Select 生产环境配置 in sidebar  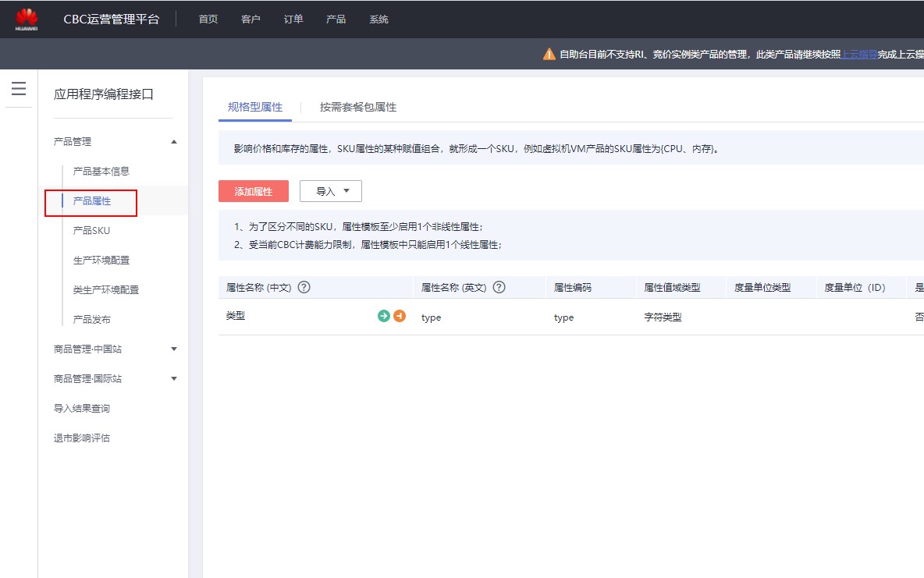101,260
